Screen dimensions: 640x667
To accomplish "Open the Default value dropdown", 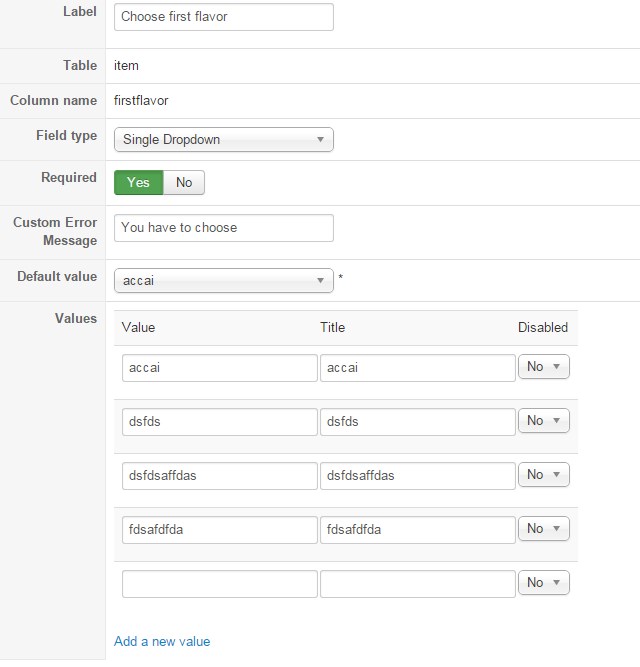I will tap(223, 281).
